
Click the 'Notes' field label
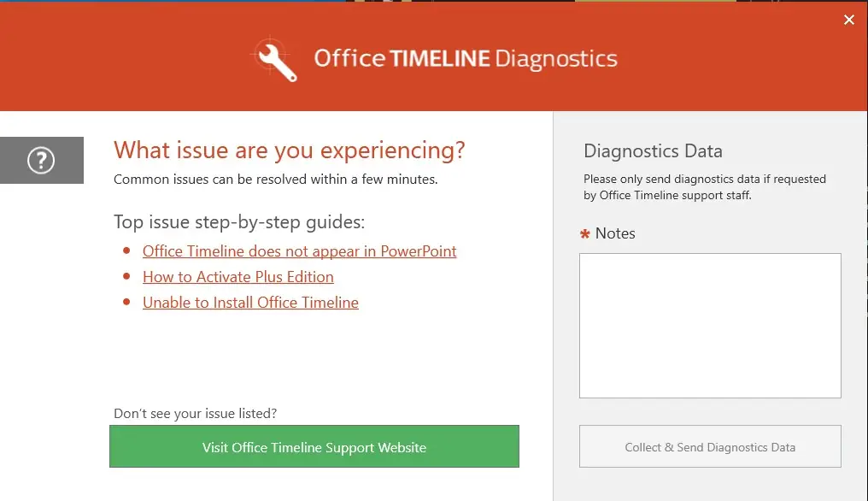pos(615,233)
